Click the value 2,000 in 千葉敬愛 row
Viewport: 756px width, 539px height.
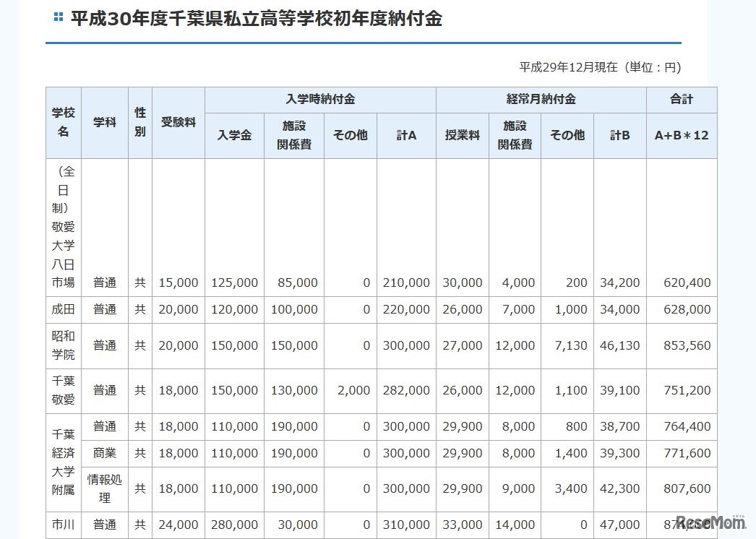(x=354, y=390)
